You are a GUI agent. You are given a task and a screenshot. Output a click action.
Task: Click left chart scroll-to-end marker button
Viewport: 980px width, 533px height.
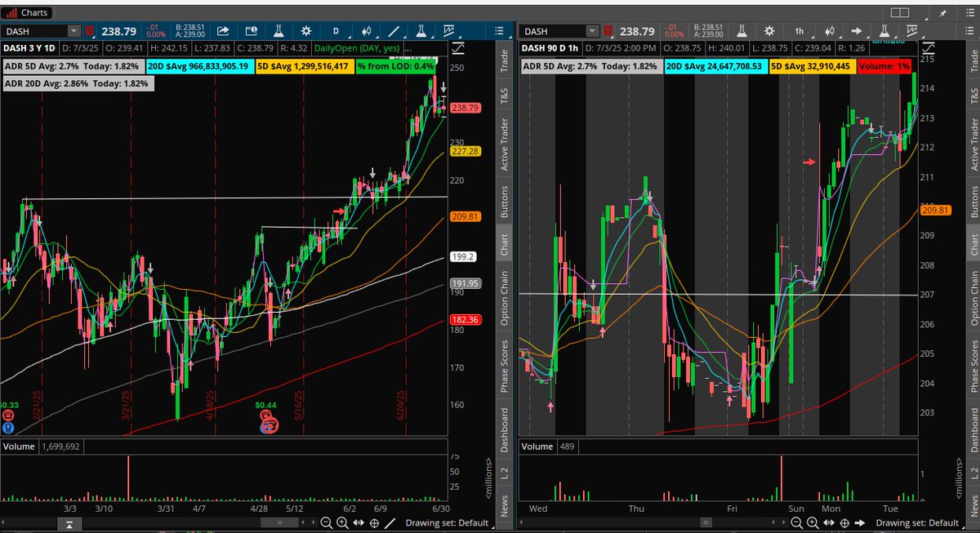click(71, 523)
